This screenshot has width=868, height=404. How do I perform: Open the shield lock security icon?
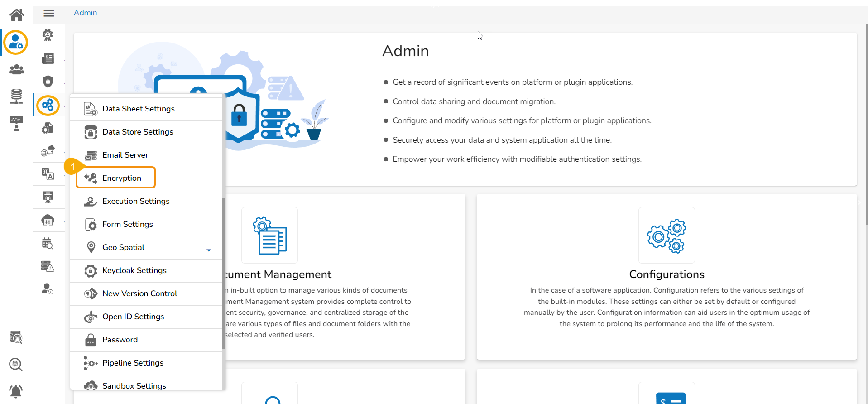coord(48,82)
